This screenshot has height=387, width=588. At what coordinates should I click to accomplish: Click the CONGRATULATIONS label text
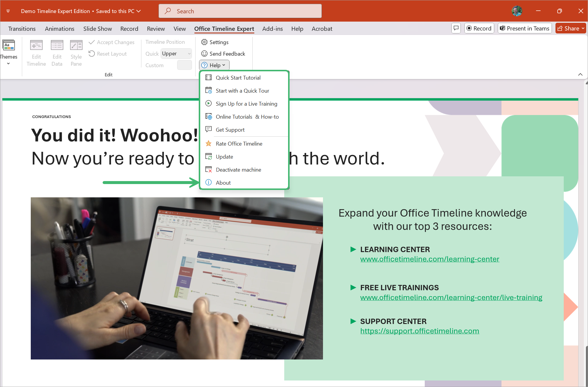(51, 117)
